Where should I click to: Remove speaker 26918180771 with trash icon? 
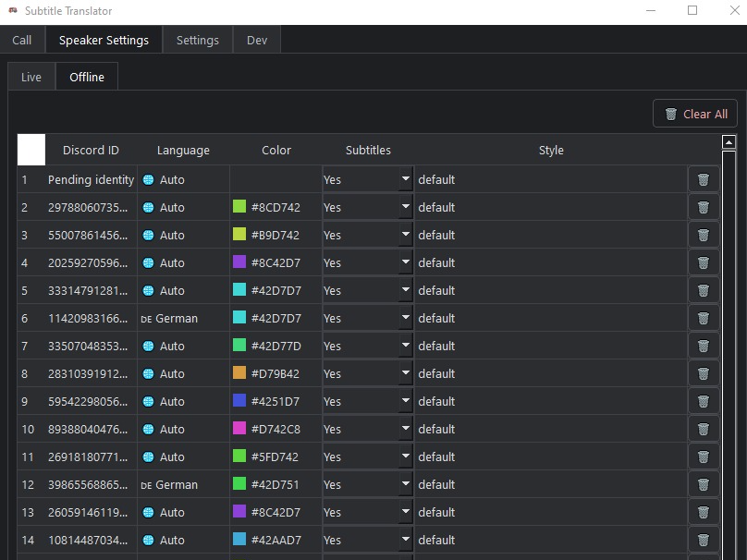704,457
